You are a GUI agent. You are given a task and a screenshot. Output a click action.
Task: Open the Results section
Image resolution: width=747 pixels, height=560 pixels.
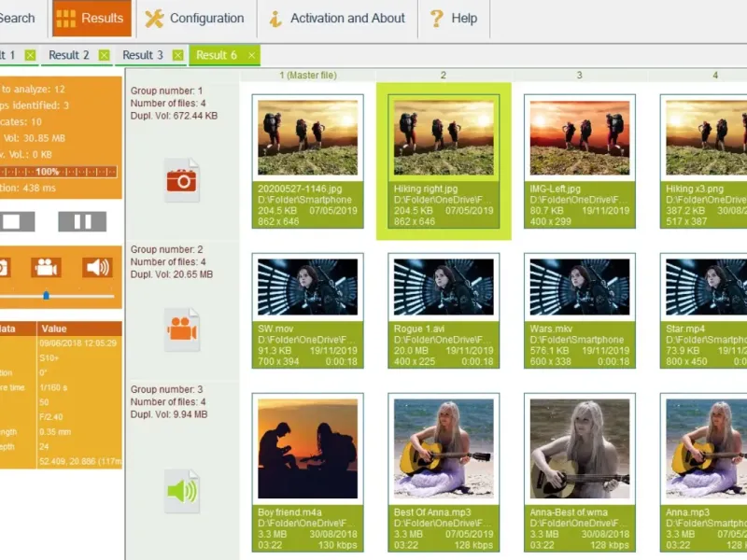pyautogui.click(x=92, y=18)
